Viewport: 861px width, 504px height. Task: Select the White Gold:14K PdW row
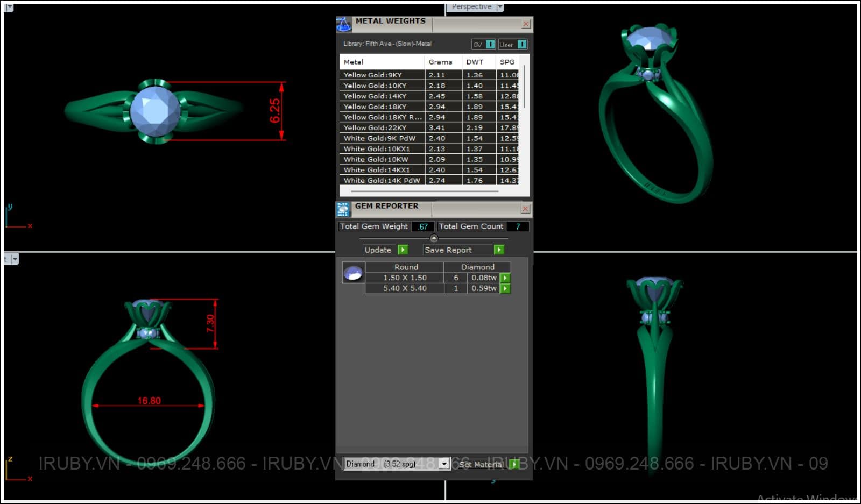382,180
